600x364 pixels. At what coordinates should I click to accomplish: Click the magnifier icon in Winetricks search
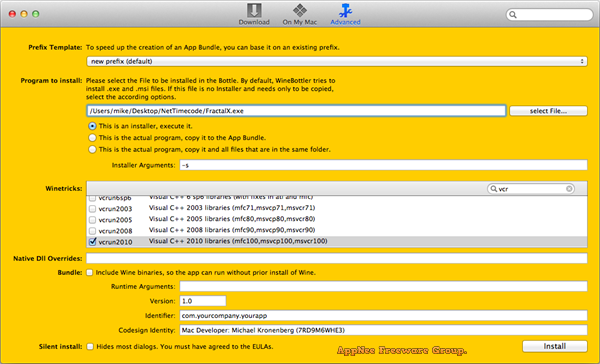(494, 189)
